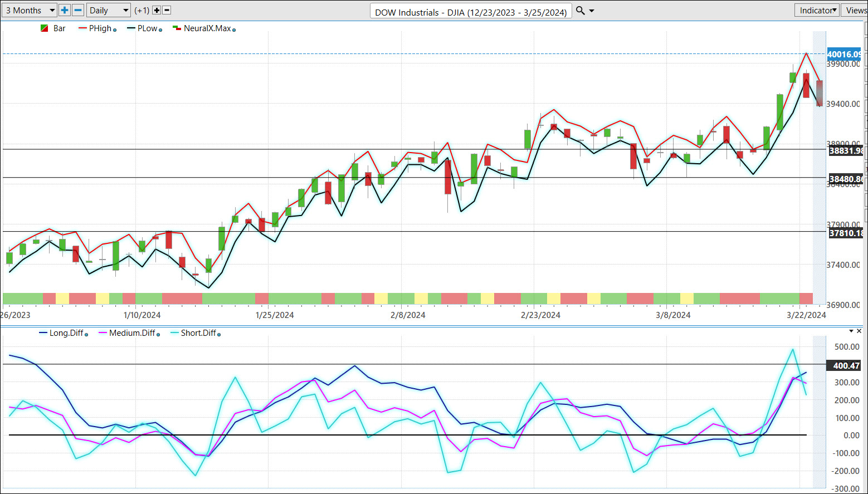
Task: Click the magenta Medium.Diff line color swatch
Action: (103, 333)
